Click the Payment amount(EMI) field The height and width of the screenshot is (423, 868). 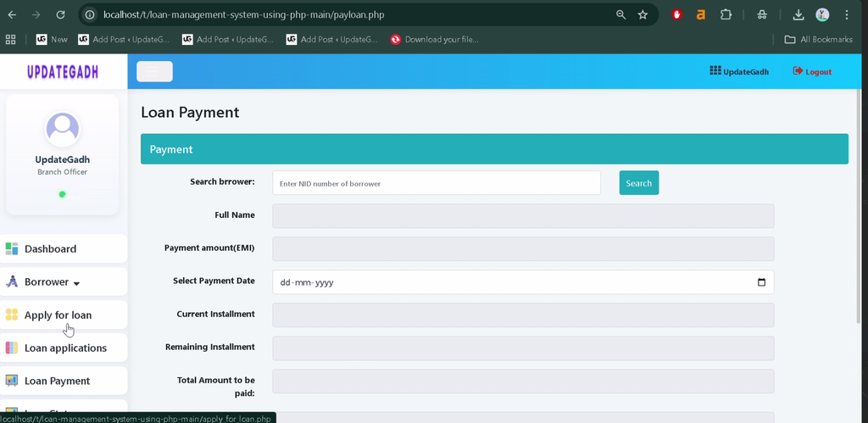tap(523, 249)
